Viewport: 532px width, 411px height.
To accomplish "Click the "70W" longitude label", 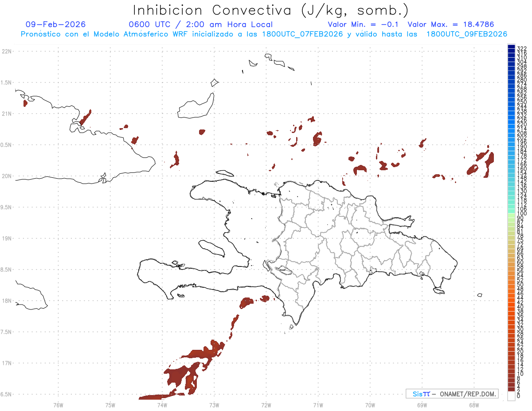I will 370,405.
